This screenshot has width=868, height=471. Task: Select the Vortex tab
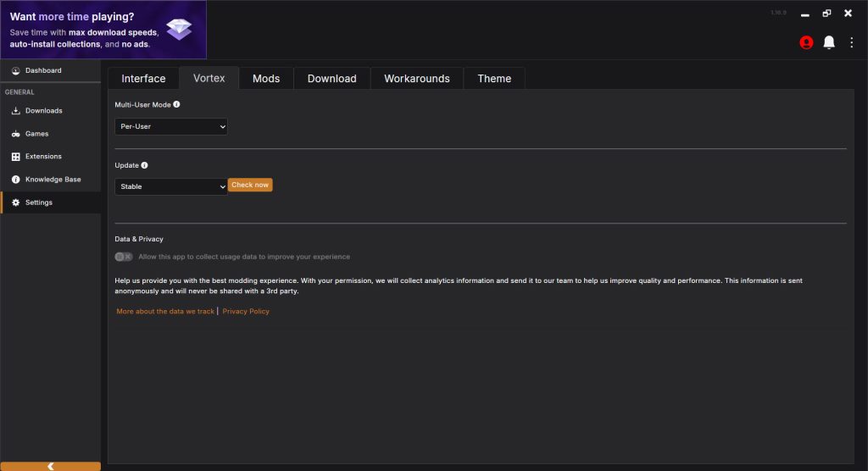[209, 78]
